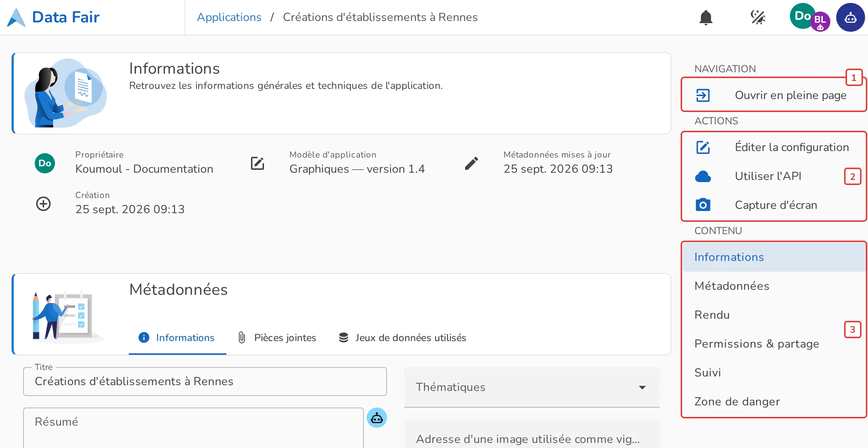
Task: Click the Informations card heading
Action: [x=174, y=69]
